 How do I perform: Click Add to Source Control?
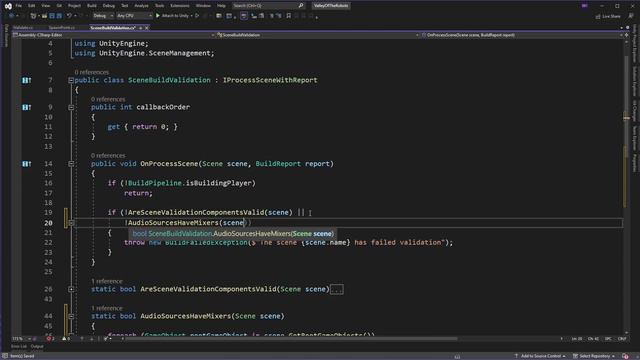coord(540,356)
